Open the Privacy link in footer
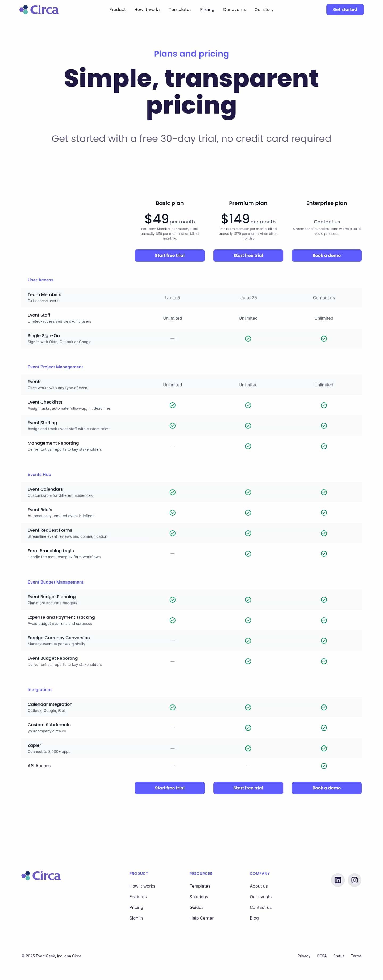The width and height of the screenshot is (383, 980). click(303, 956)
